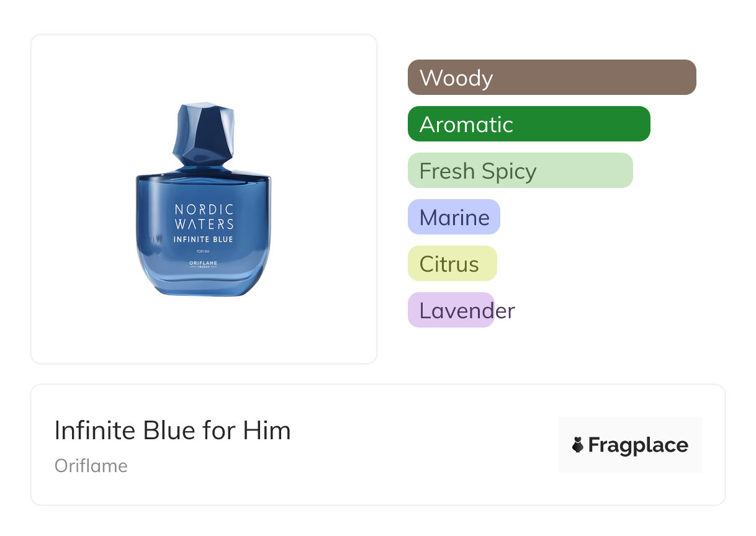Click the Fragplace perfume bottle logo icon

(578, 445)
